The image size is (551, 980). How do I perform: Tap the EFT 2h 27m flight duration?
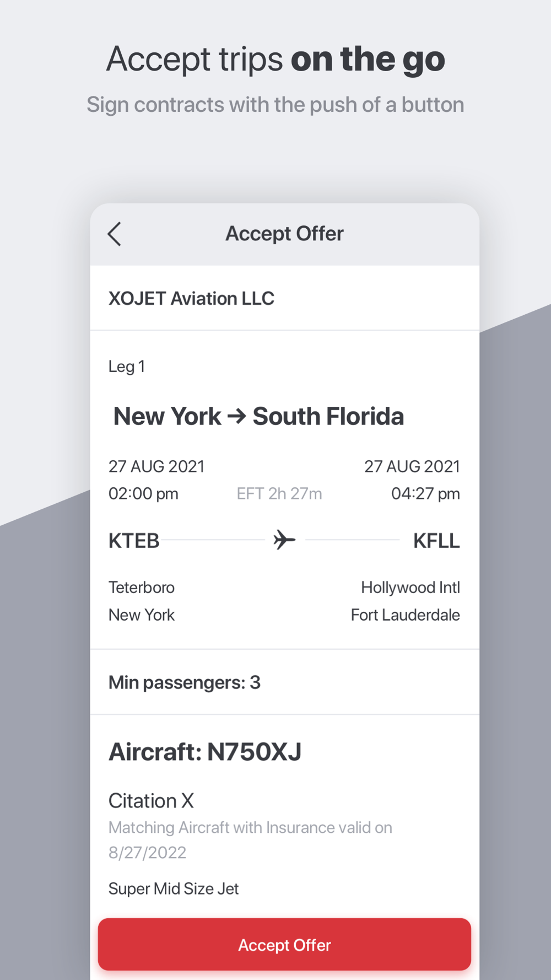pyautogui.click(x=279, y=493)
